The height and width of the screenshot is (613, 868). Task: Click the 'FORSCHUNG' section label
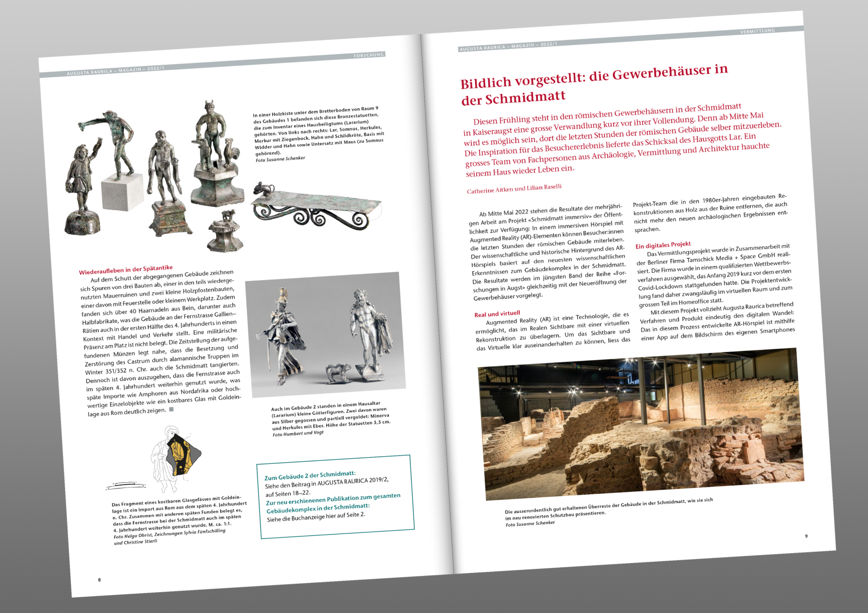pos(368,55)
